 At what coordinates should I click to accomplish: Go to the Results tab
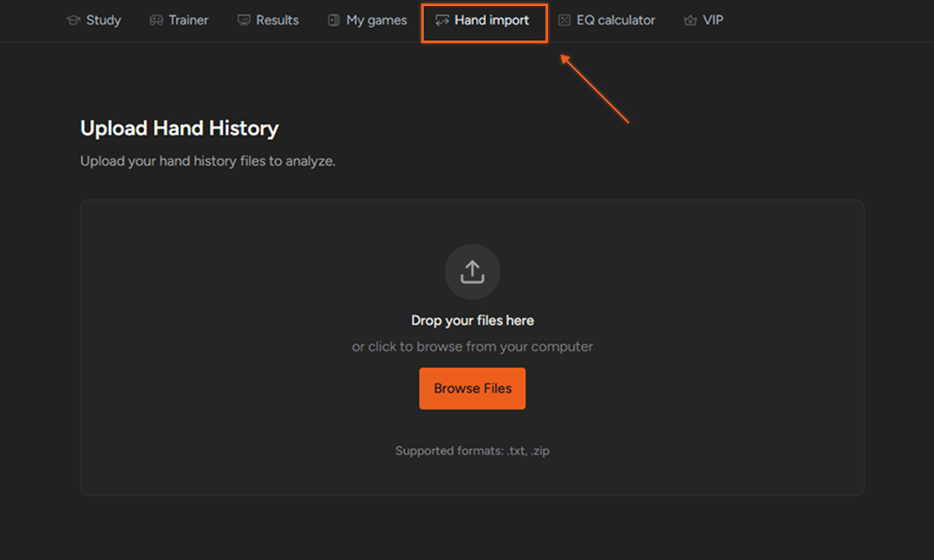coord(268,20)
